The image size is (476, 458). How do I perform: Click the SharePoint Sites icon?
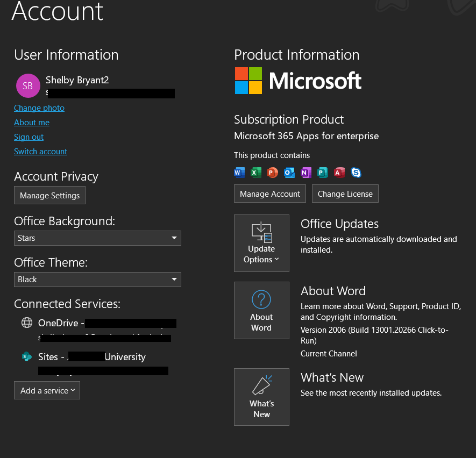coord(27,356)
